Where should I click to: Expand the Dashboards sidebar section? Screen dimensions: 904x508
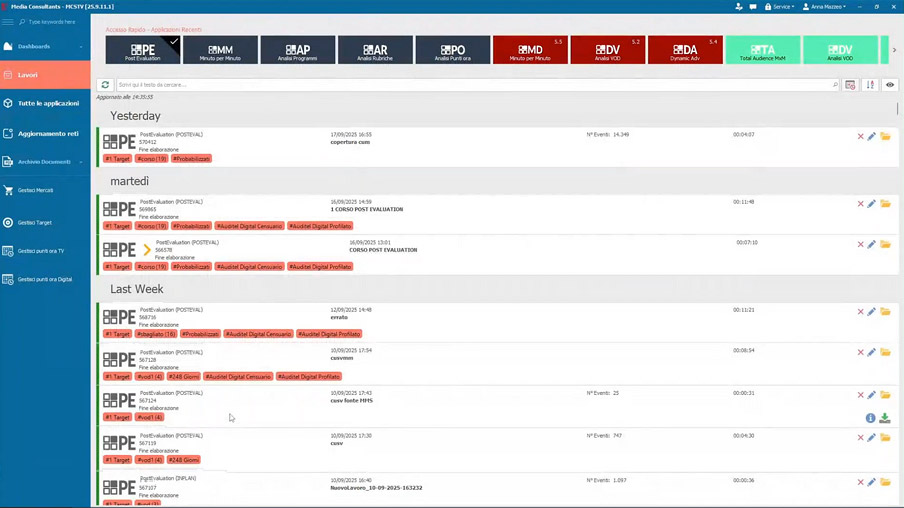click(44, 46)
